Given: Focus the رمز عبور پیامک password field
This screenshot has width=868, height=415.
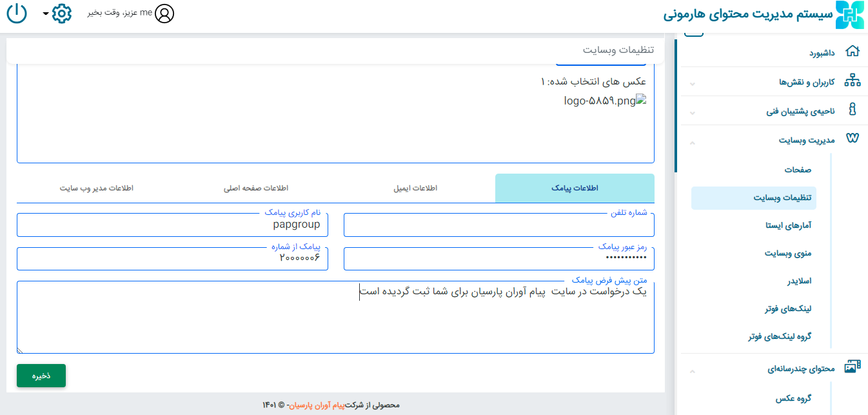Looking at the screenshot, I should click(x=498, y=258).
